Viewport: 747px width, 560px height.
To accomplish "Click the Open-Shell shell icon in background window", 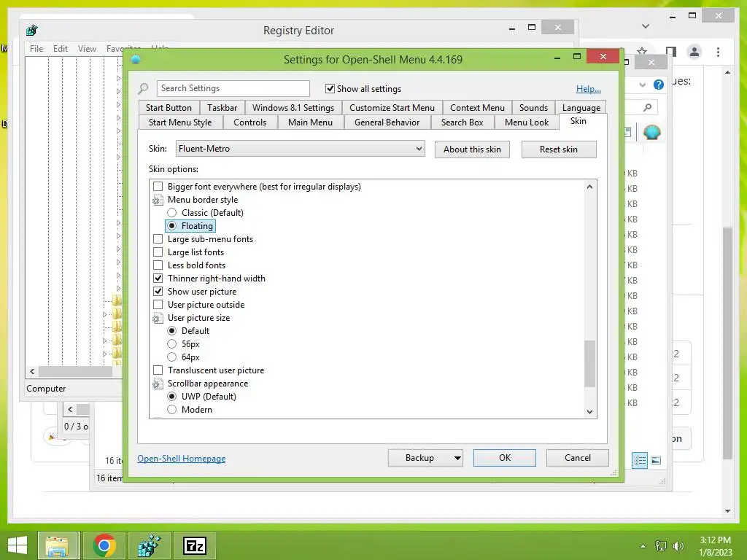I will [651, 132].
